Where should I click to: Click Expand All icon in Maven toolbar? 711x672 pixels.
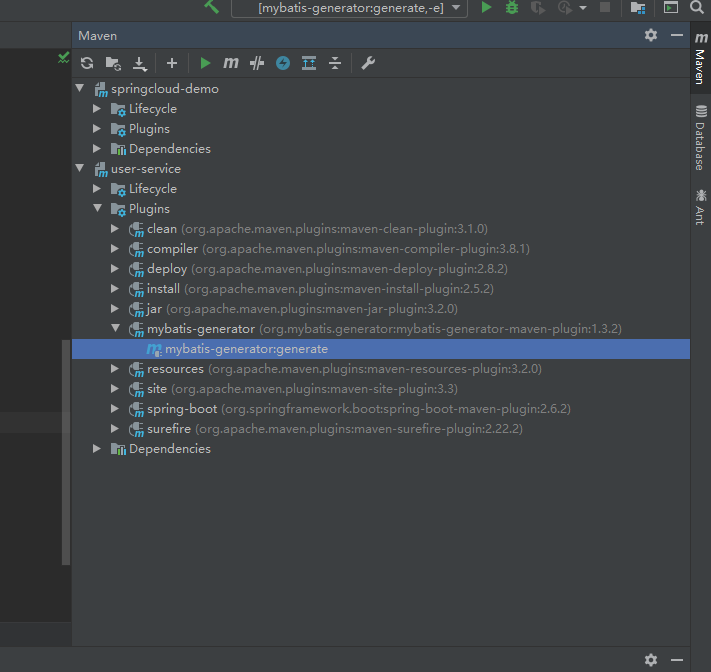(309, 63)
